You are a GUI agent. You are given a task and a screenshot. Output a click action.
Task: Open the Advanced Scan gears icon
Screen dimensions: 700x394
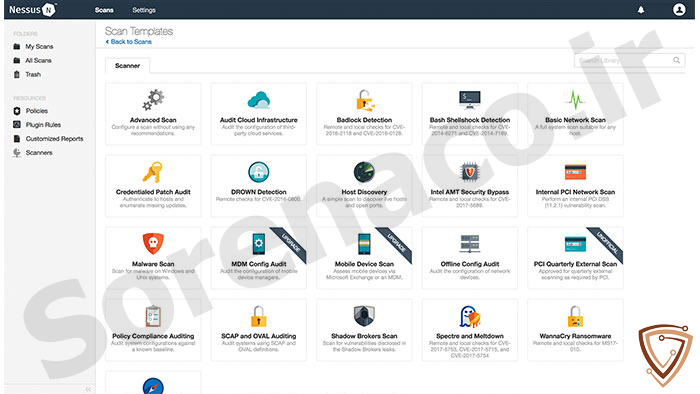(153, 100)
